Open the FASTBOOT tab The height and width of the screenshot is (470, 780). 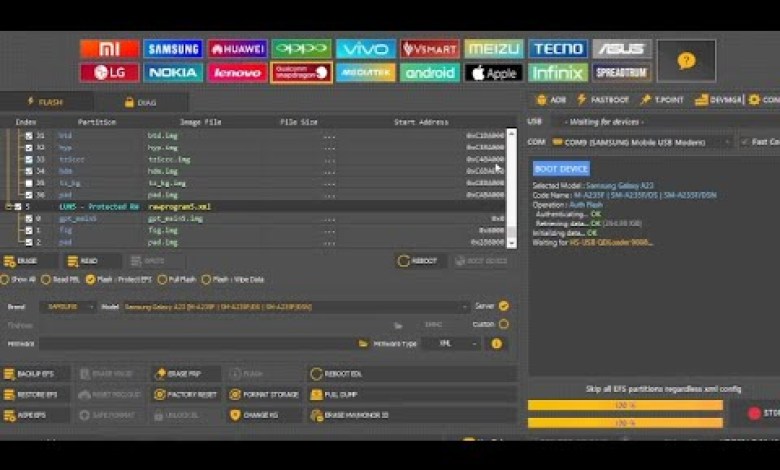[603, 100]
